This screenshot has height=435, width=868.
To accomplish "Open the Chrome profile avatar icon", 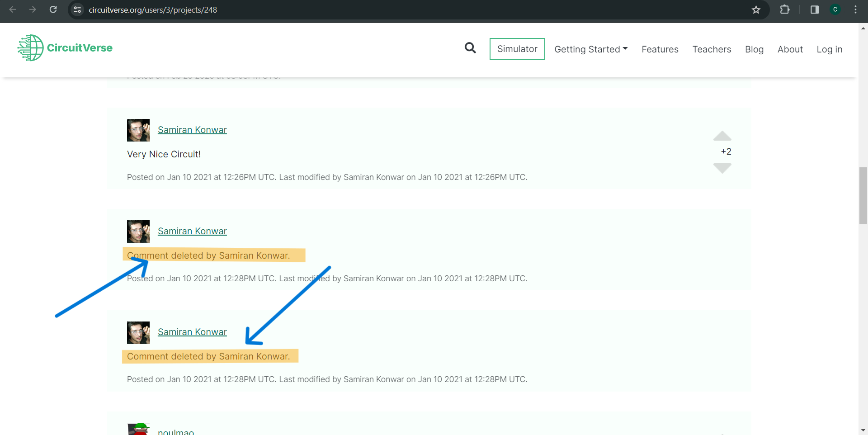I will 835,9.
